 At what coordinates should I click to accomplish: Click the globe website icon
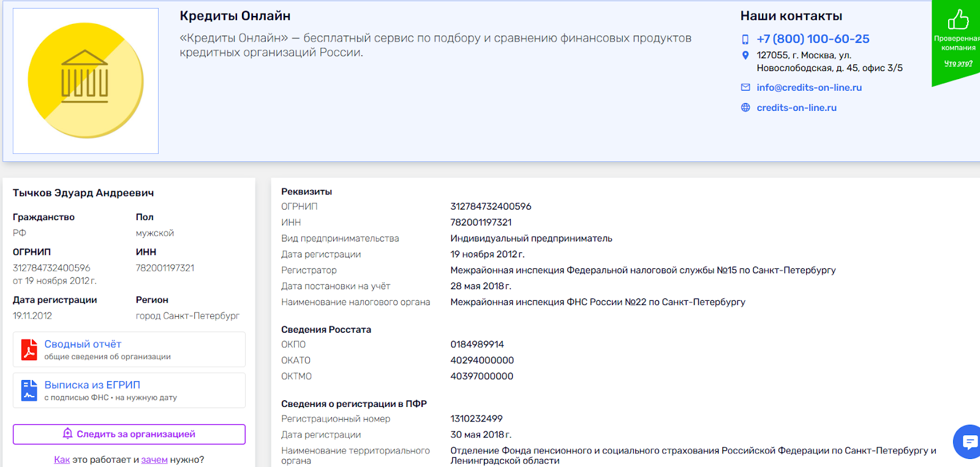click(745, 108)
